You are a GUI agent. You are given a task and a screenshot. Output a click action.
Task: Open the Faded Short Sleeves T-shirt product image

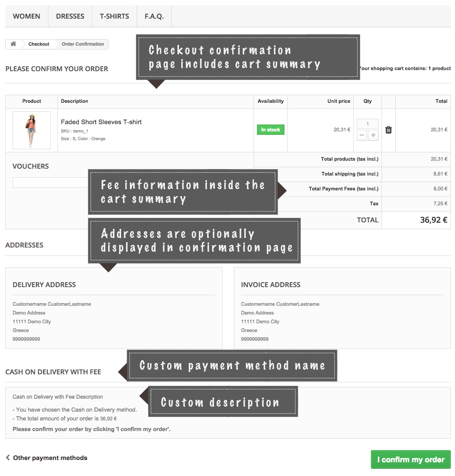32,130
